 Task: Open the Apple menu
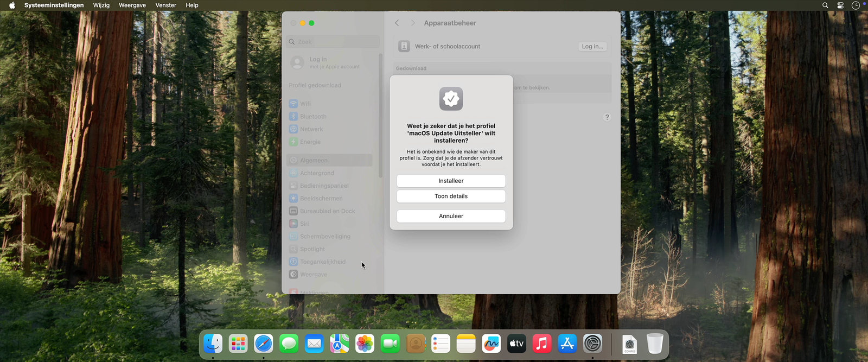pyautogui.click(x=12, y=5)
